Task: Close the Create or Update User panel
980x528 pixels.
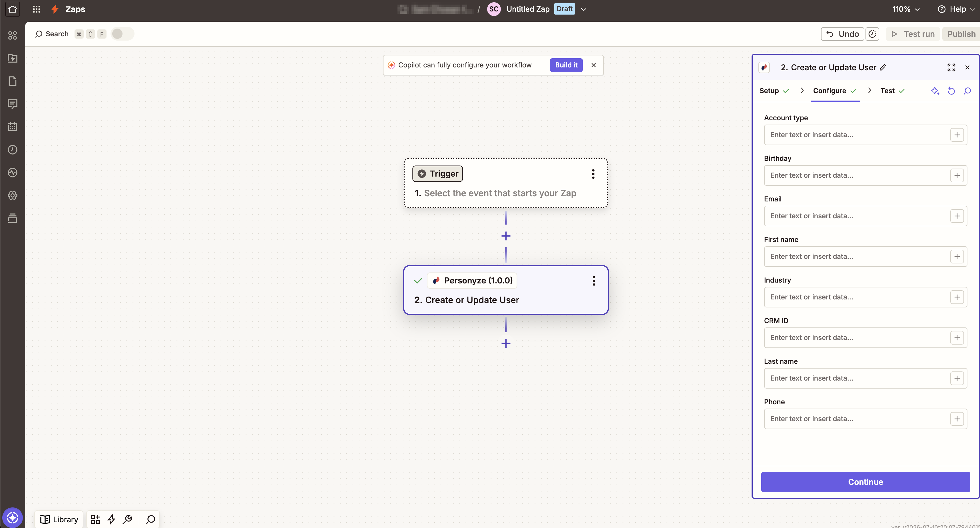Action: pos(967,67)
